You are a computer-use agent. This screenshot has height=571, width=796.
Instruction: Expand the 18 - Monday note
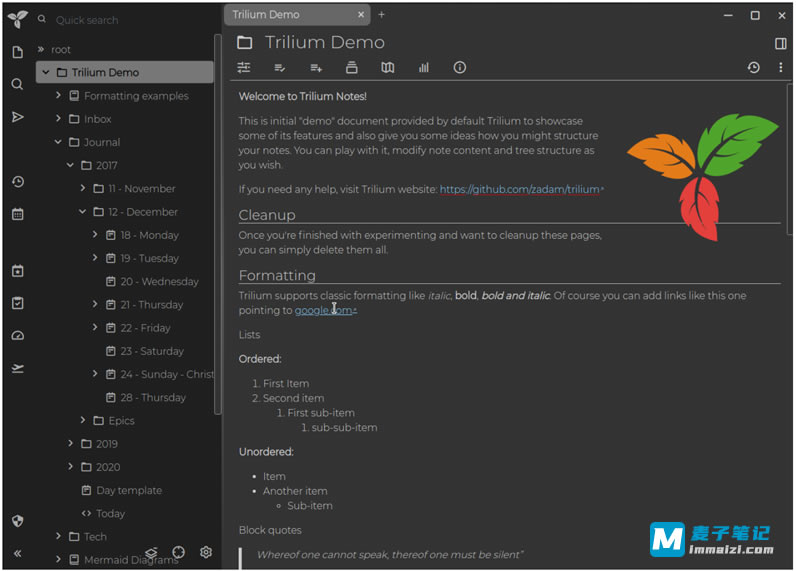(95, 234)
